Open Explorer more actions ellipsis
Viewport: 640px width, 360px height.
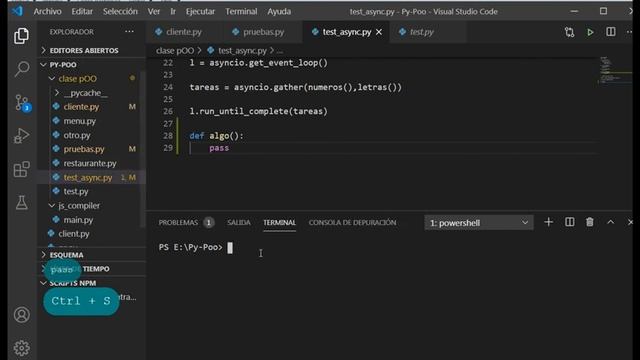(129, 31)
